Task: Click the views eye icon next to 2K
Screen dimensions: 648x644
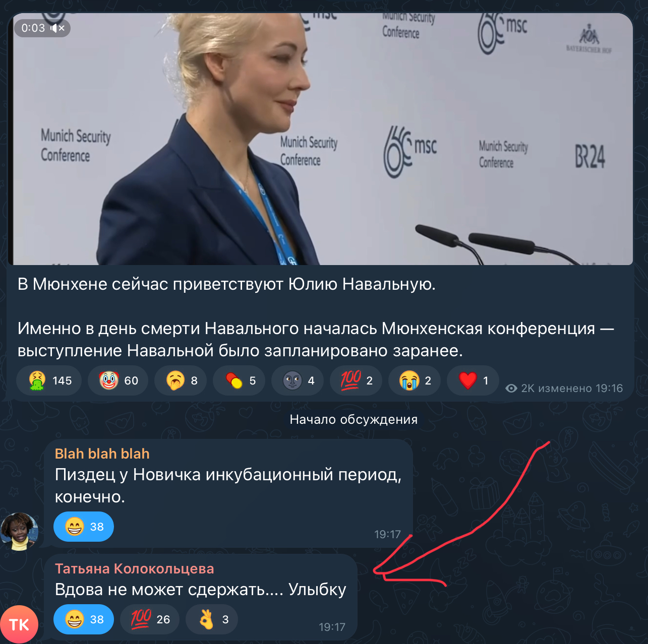Action: 511,389
